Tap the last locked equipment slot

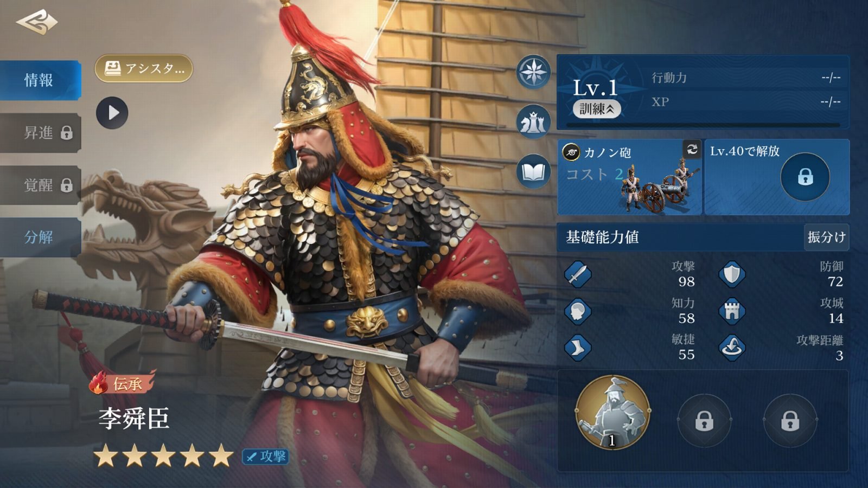790,420
